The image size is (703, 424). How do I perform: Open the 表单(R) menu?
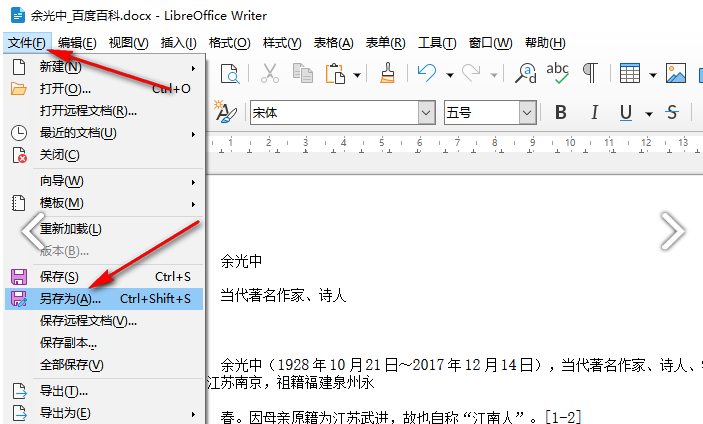[386, 43]
